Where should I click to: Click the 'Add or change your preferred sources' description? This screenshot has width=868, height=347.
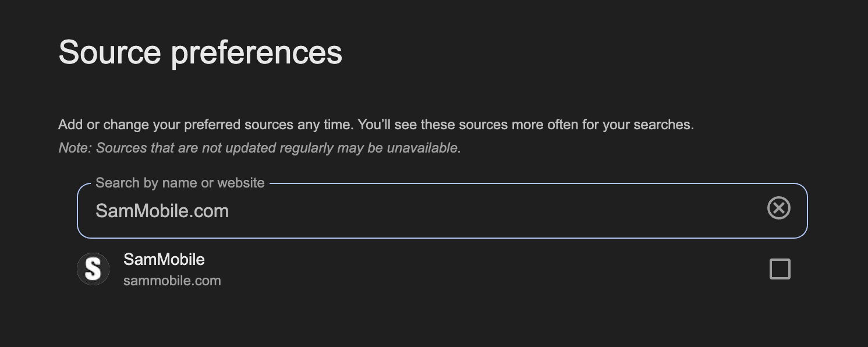(x=375, y=125)
